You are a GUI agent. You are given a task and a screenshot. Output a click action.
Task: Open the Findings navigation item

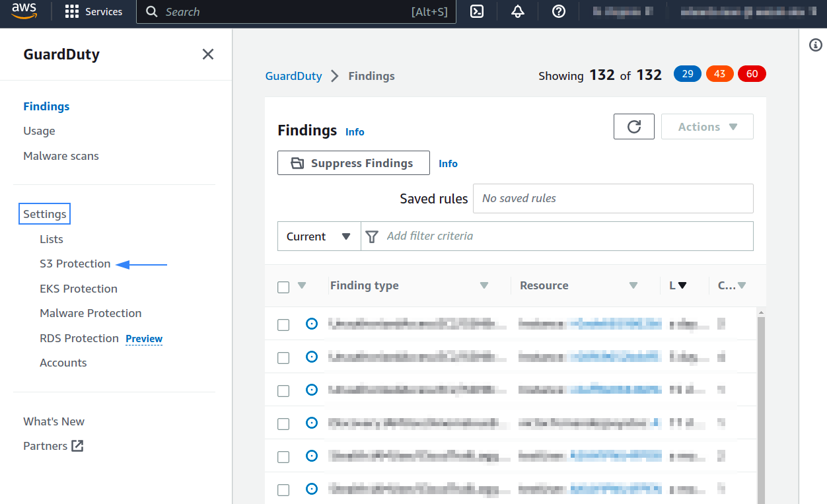coord(46,106)
